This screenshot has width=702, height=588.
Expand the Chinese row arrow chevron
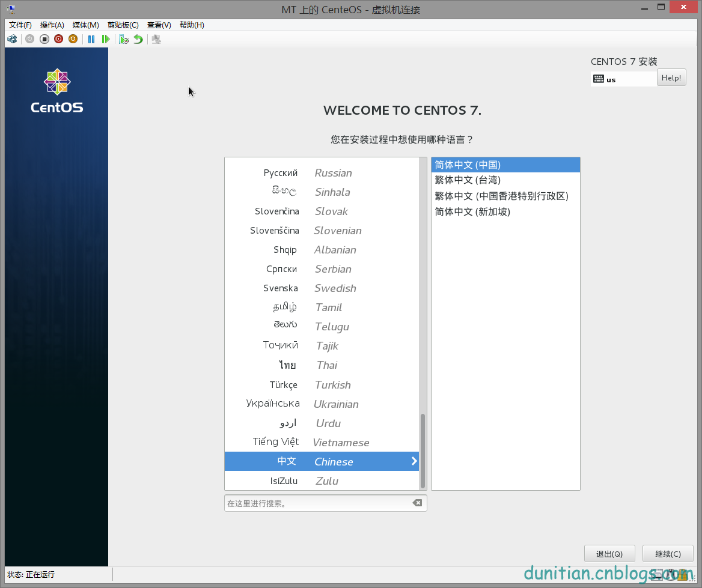click(414, 461)
